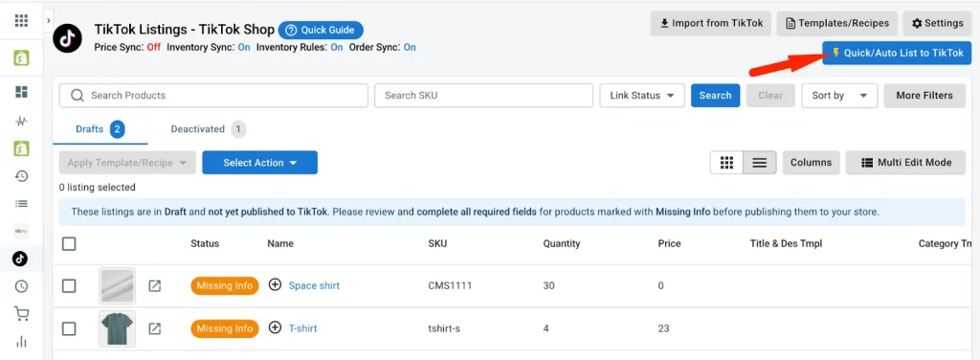980x360 pixels.
Task: Open the Apply Template/Recipe dropdown
Action: [127, 163]
